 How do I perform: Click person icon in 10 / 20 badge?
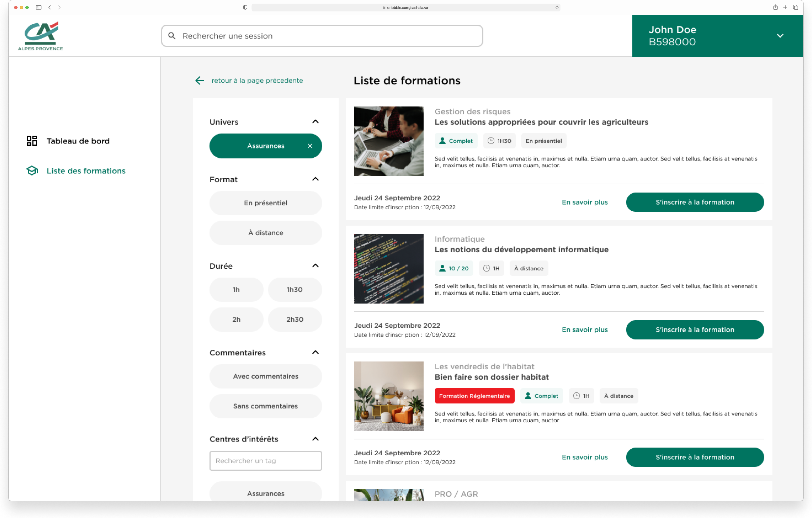[442, 268]
